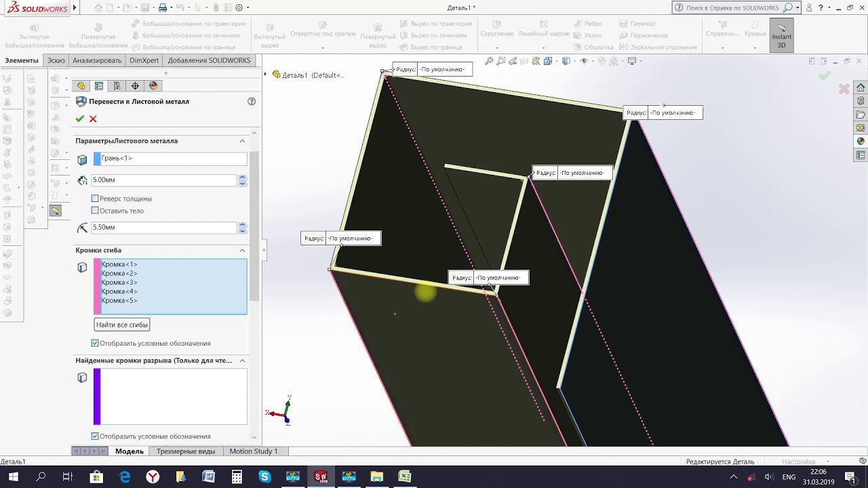Uncheck Отобразить условные обозначения under bend edges
Image resolution: width=868 pixels, height=488 pixels.
tap(95, 344)
